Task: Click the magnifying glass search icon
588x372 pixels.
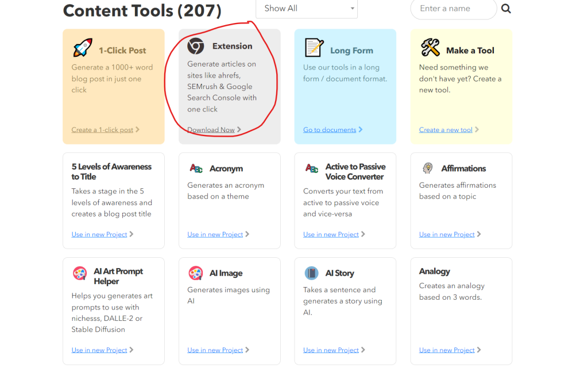Action: 506,8
